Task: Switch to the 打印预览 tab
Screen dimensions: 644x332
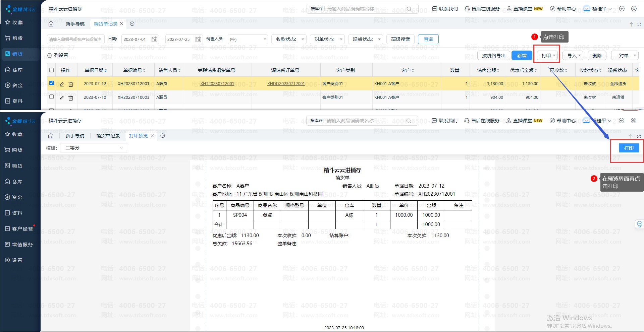Action: [x=138, y=136]
